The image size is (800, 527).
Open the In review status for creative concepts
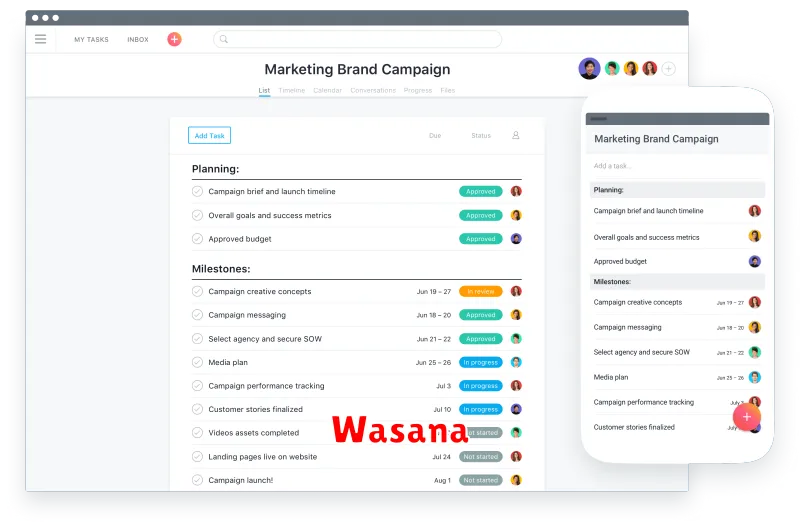481,291
